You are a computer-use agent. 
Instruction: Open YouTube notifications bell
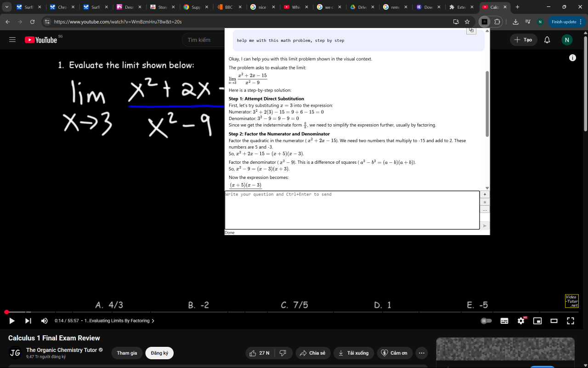547,40
